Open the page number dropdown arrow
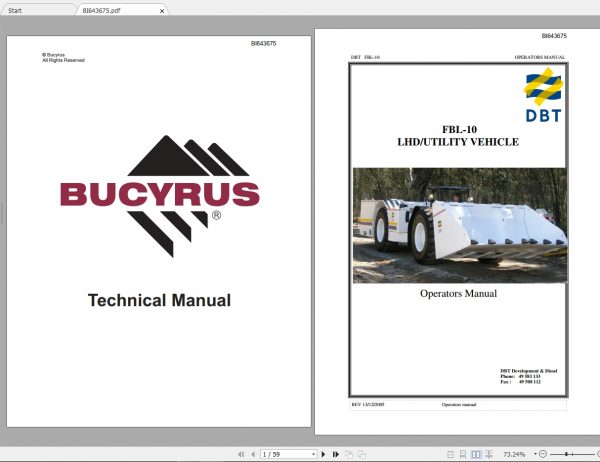The width and height of the screenshot is (600, 462). [x=313, y=454]
